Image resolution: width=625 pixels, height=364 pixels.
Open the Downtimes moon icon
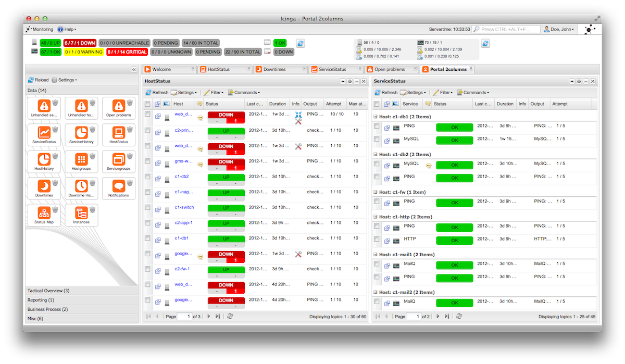(44, 185)
